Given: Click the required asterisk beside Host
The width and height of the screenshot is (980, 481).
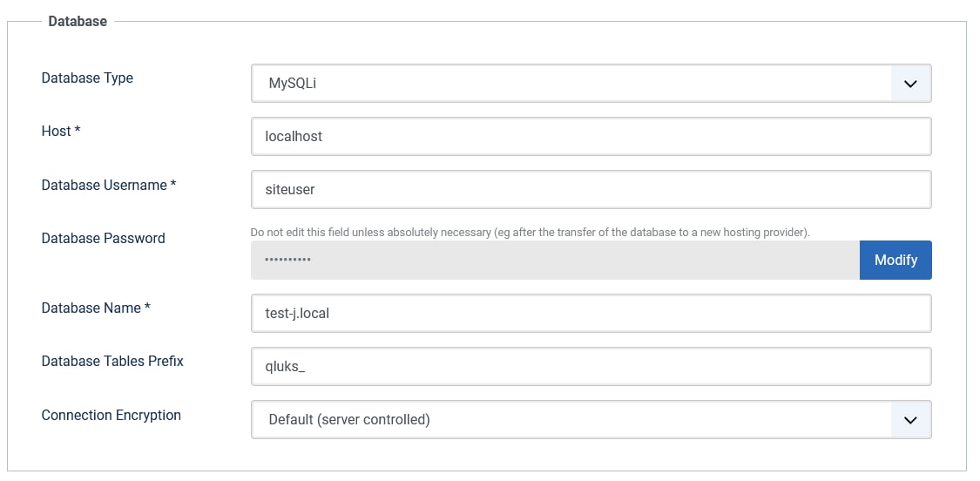Looking at the screenshot, I should (78, 131).
